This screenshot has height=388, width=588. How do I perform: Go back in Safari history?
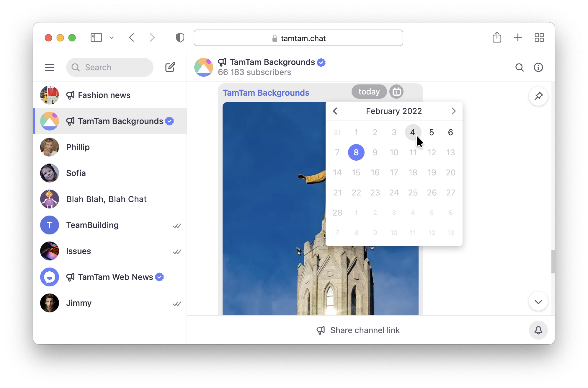[x=132, y=38]
